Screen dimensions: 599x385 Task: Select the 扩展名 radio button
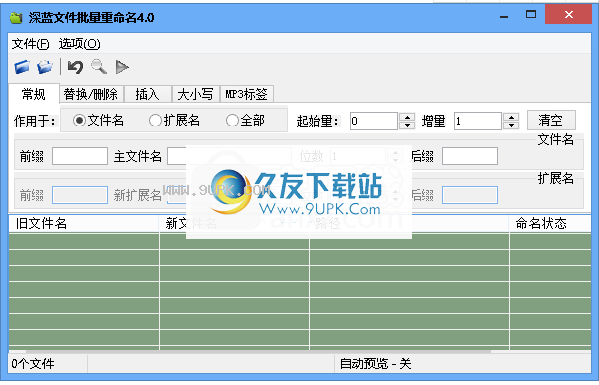click(155, 121)
